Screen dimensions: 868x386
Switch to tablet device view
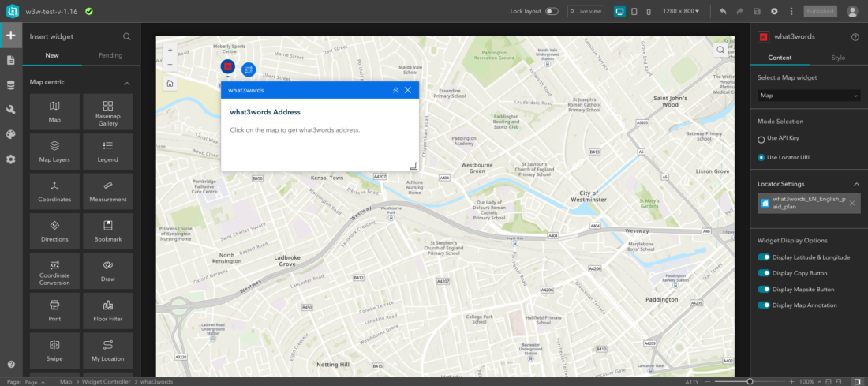634,11
